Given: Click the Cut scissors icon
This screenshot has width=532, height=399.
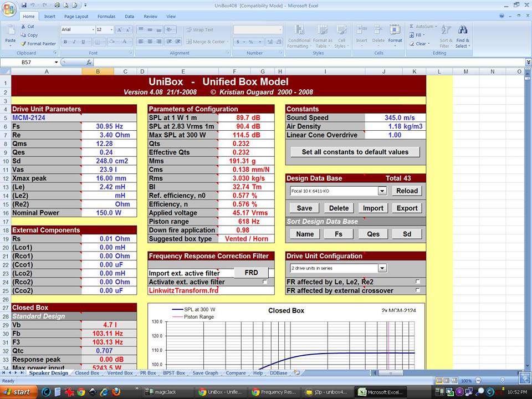Looking at the screenshot, I should click(x=23, y=27).
